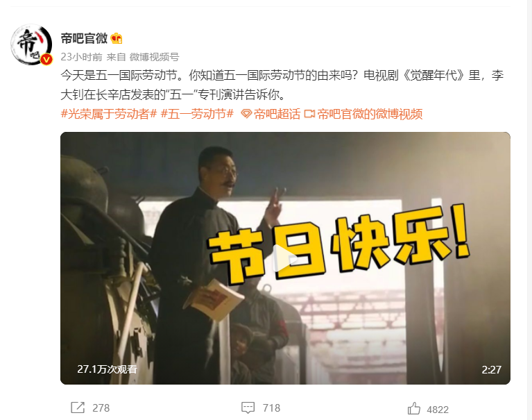Click the video camera icon before 帝吧官微的微博视频

(309, 114)
